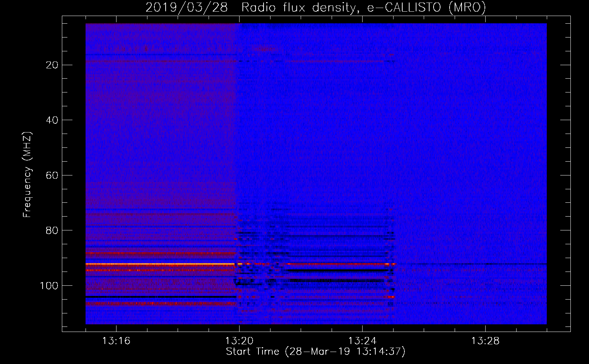589x364 pixels.
Task: Click the '100' frequency tick label
Action: [x=49, y=286]
